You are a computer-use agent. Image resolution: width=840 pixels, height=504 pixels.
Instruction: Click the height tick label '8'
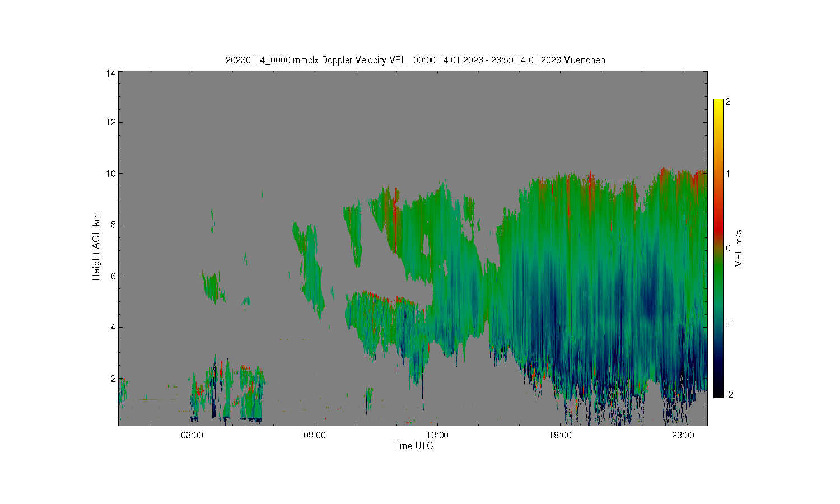[113, 225]
